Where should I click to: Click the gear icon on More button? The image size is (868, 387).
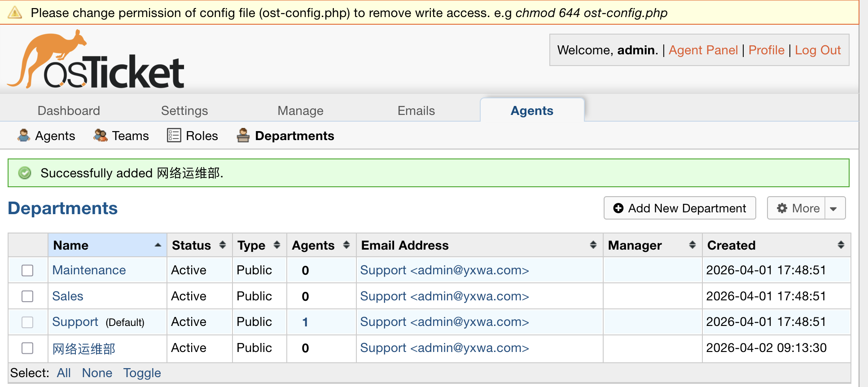tap(782, 208)
